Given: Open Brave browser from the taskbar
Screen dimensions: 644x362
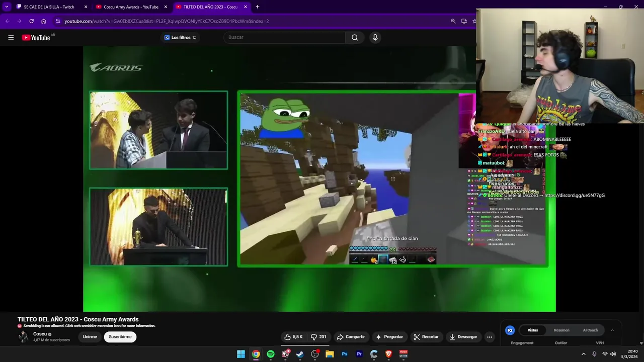Looking at the screenshot, I should tap(388, 354).
